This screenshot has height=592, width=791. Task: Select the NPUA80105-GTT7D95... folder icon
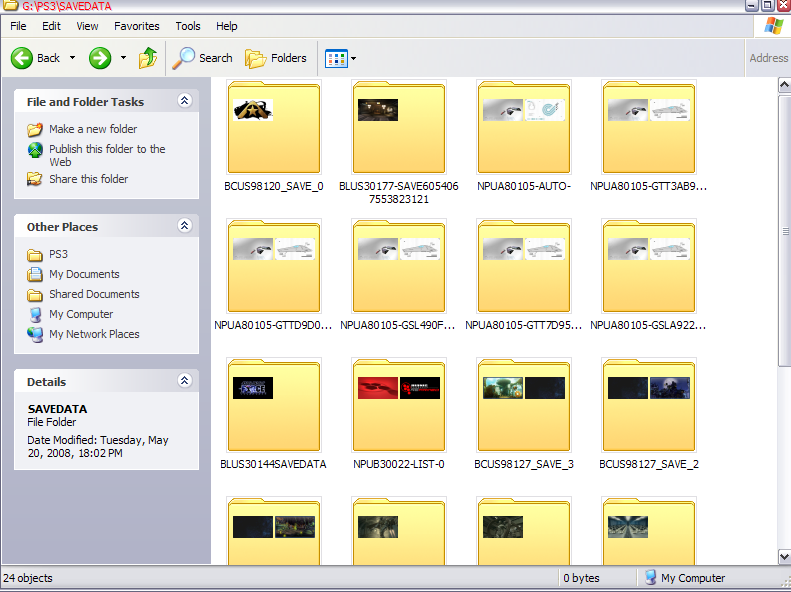pyautogui.click(x=524, y=266)
